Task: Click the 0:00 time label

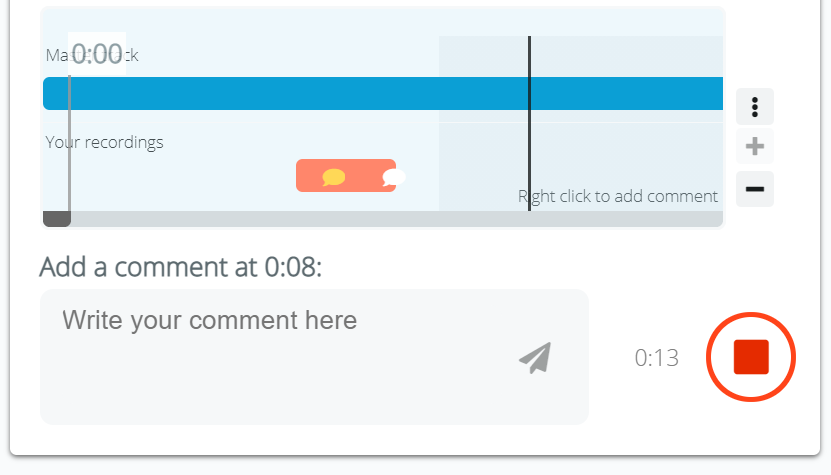Action: click(97, 54)
